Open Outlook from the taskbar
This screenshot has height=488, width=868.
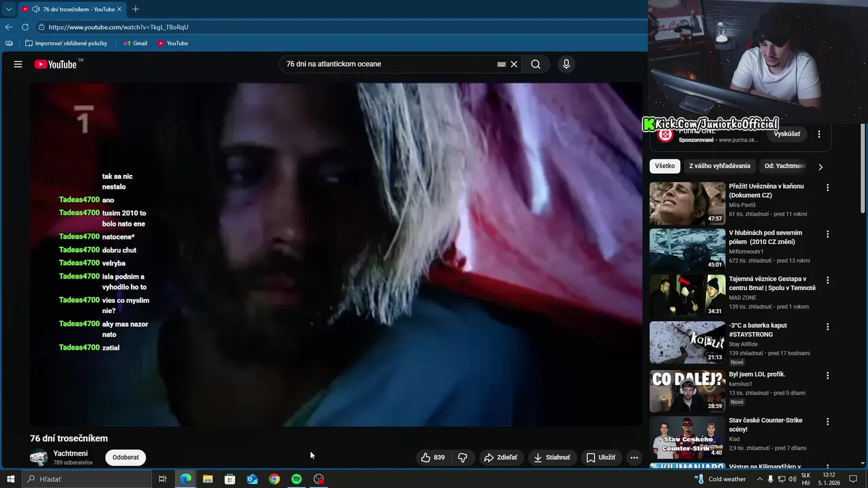point(252,479)
